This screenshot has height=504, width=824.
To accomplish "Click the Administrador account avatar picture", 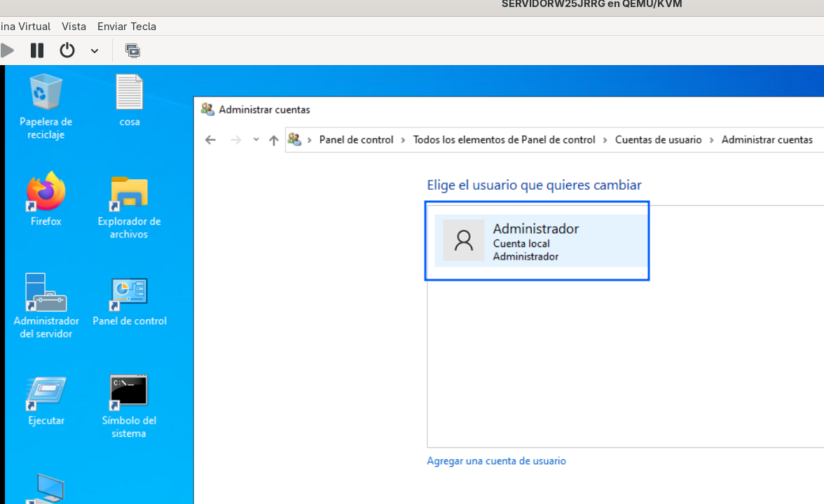I will coord(464,241).
